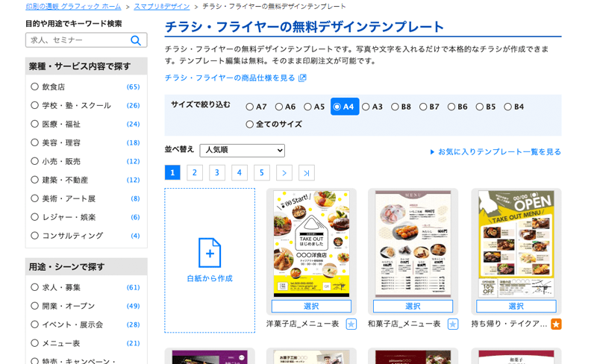
Task: Go to page 5 of results
Action: [x=262, y=173]
